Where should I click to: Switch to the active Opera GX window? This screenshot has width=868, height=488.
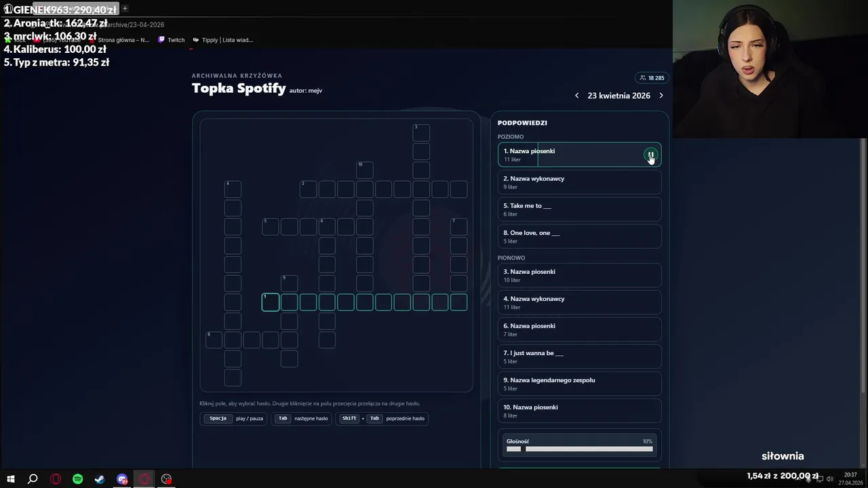point(144,479)
